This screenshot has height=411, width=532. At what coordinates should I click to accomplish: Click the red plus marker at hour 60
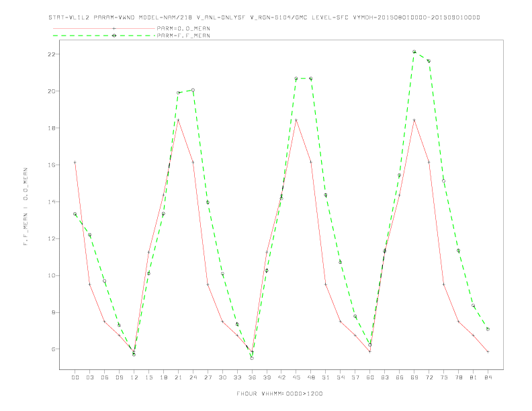click(370, 352)
